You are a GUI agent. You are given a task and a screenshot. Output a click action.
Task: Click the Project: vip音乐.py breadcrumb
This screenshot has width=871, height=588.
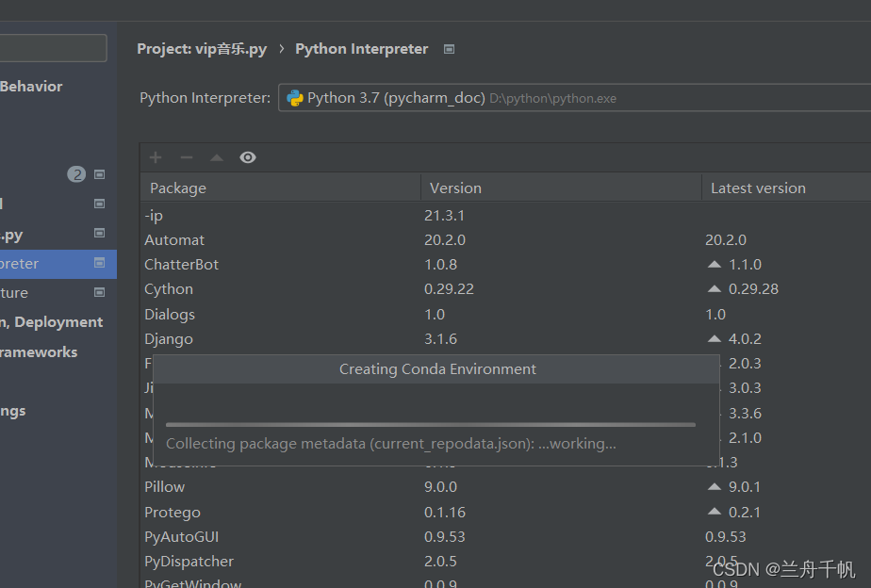coord(202,49)
